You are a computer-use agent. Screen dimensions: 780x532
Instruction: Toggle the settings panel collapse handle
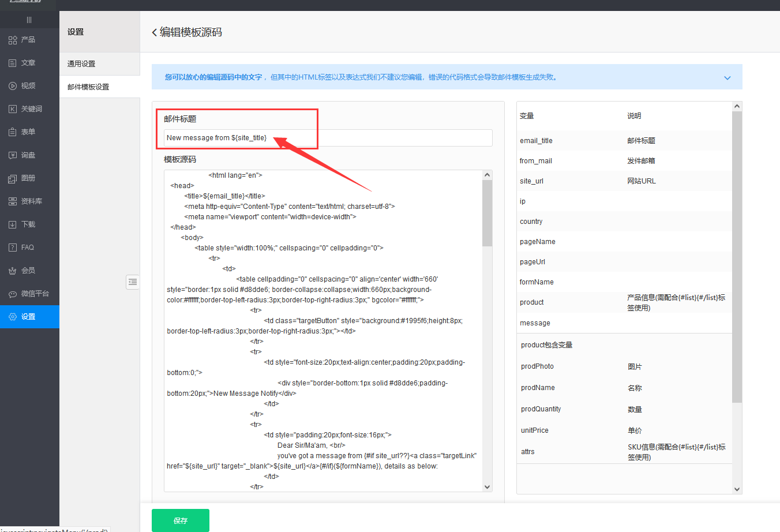point(133,282)
